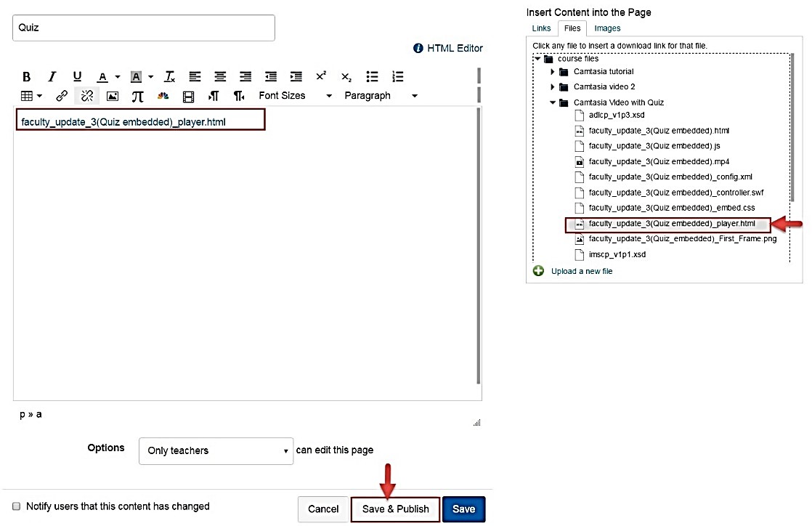Insert a link with the chain icon
Screen dimensions: 812x526
pyautogui.click(x=62, y=96)
